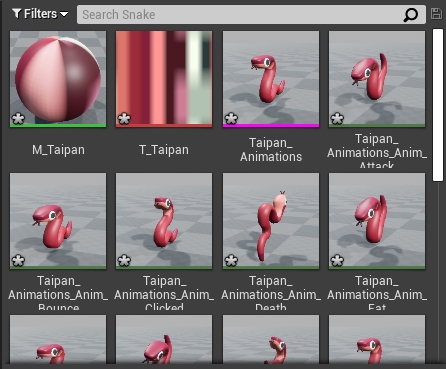Select the M_Taipan material thumbnail
Screen dimensions: 446x369
tap(58, 79)
